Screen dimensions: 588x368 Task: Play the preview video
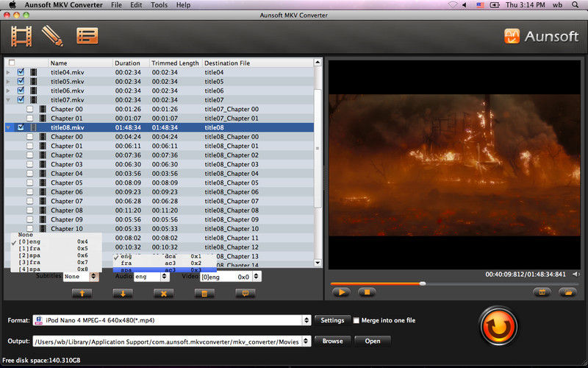[x=341, y=292]
